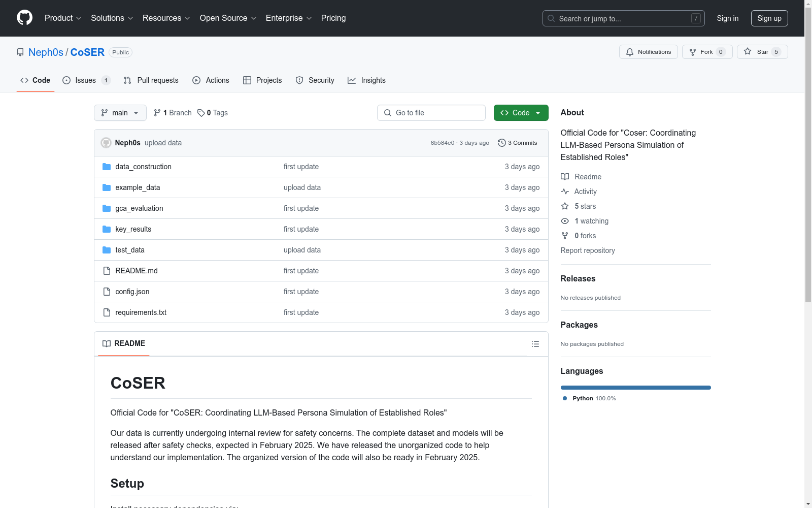Open the gca_evaluation folder name

(139, 208)
